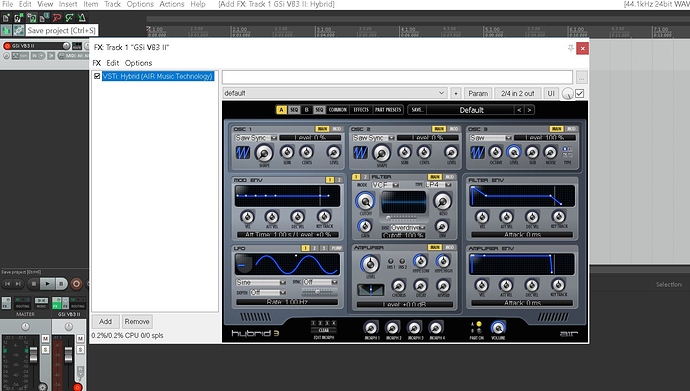690x391 pixels.
Task: Click the 2/4 in 2 out button
Action: 518,93
